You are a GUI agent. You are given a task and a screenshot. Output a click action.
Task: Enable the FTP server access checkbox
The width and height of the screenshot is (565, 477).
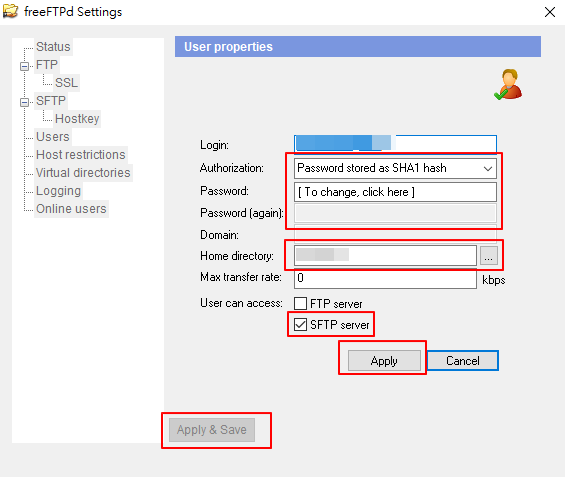pos(301,303)
